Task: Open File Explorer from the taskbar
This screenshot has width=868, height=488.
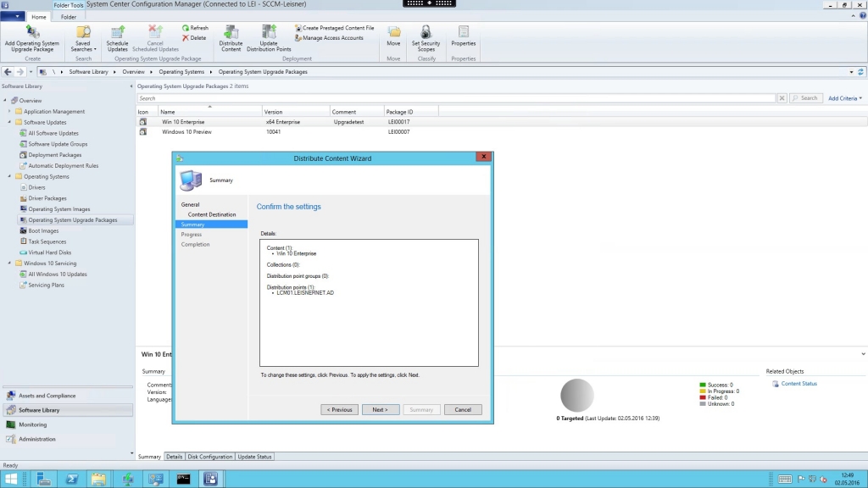Action: [98, 479]
